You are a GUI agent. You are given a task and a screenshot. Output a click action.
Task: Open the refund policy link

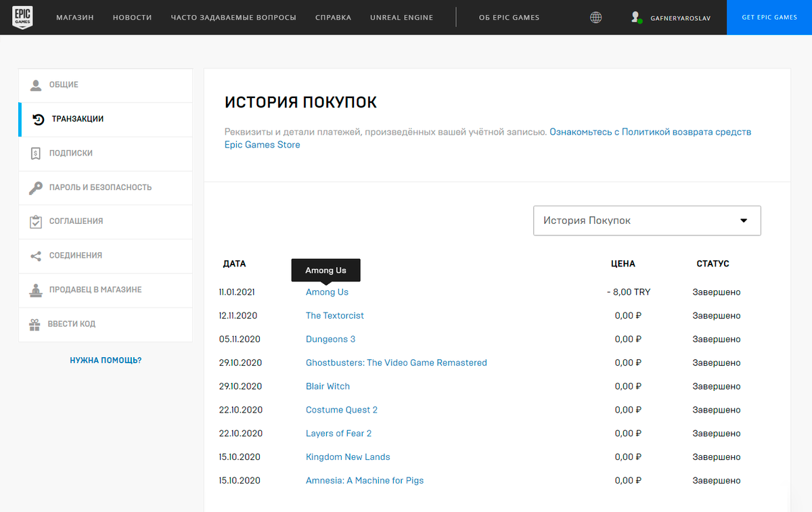click(650, 132)
